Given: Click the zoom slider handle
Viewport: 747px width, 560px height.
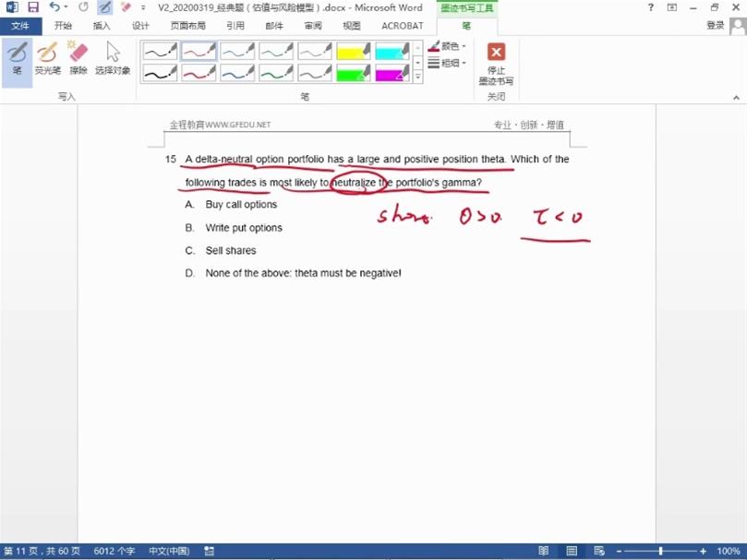Looking at the screenshot, I should coord(661,552).
